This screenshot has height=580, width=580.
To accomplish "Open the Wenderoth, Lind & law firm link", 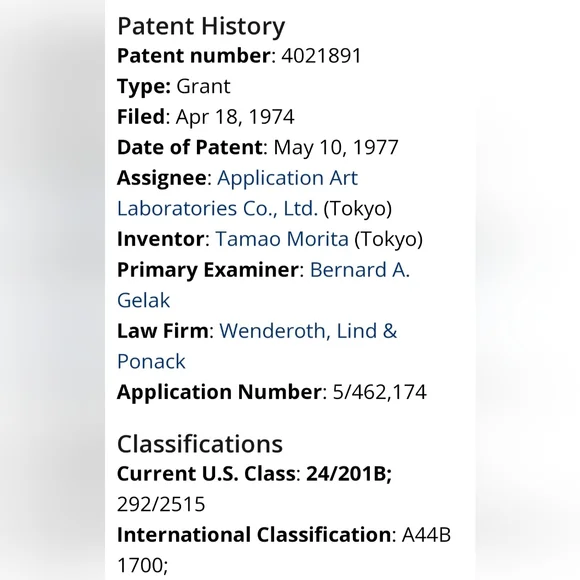I will (x=308, y=331).
